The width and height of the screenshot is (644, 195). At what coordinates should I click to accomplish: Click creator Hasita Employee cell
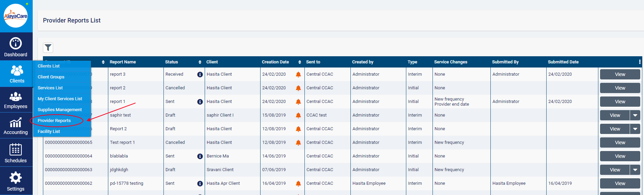tap(369, 183)
